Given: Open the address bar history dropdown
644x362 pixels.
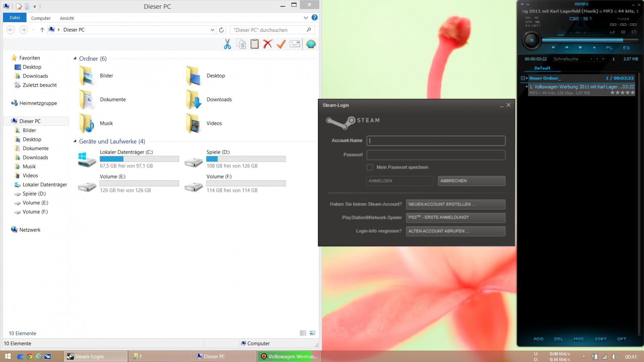Looking at the screenshot, I should click(212, 30).
